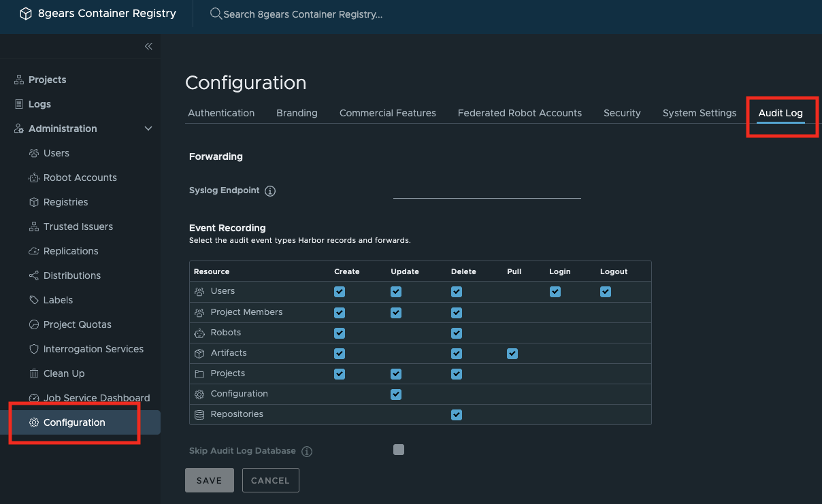822x504 pixels.
Task: Click the Project Members row icon in table
Action: point(199,312)
